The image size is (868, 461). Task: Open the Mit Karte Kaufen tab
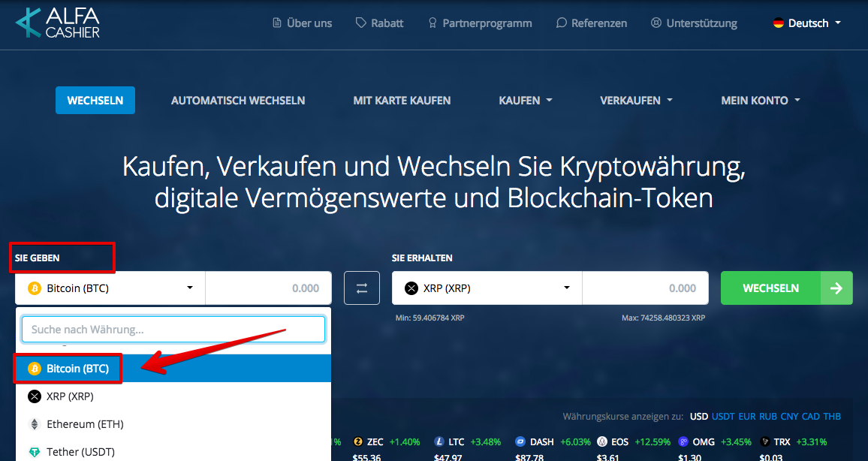pos(402,100)
